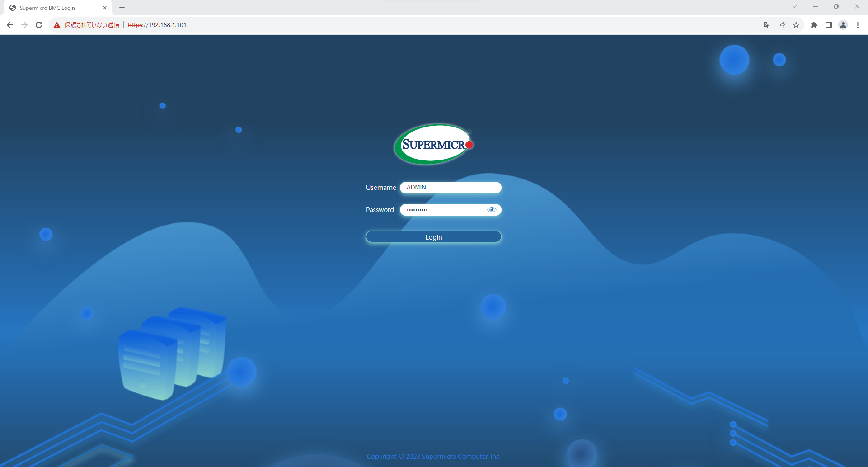Image resolution: width=868 pixels, height=467 pixels.
Task: Open the not-secure connection warning
Action: click(x=87, y=25)
